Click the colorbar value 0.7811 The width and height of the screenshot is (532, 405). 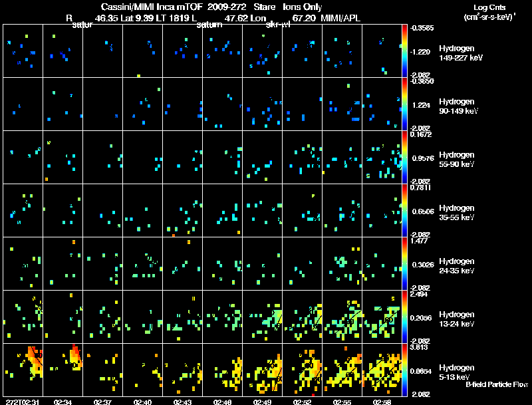420,188
